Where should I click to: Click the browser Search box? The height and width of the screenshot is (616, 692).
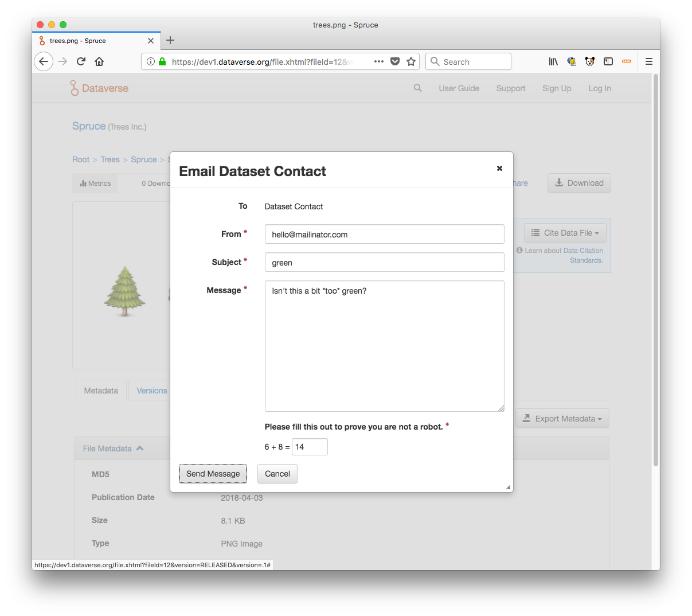468,61
